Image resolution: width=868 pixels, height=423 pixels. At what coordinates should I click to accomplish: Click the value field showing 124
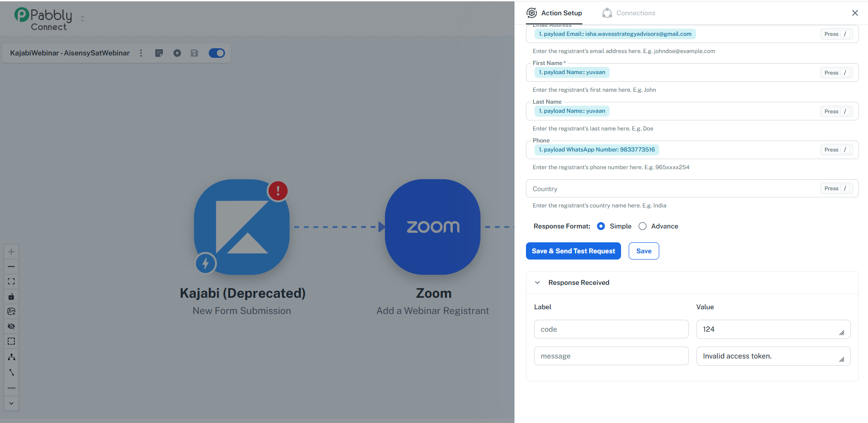(773, 329)
